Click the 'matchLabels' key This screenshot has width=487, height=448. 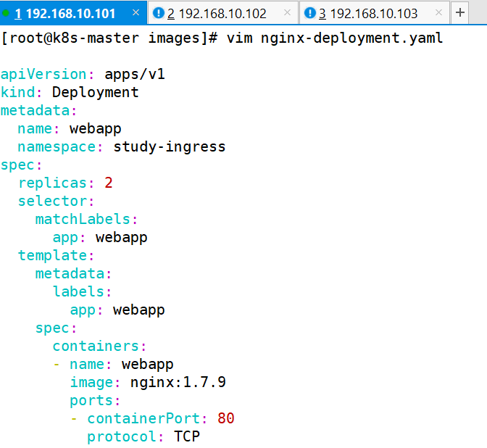point(83,220)
